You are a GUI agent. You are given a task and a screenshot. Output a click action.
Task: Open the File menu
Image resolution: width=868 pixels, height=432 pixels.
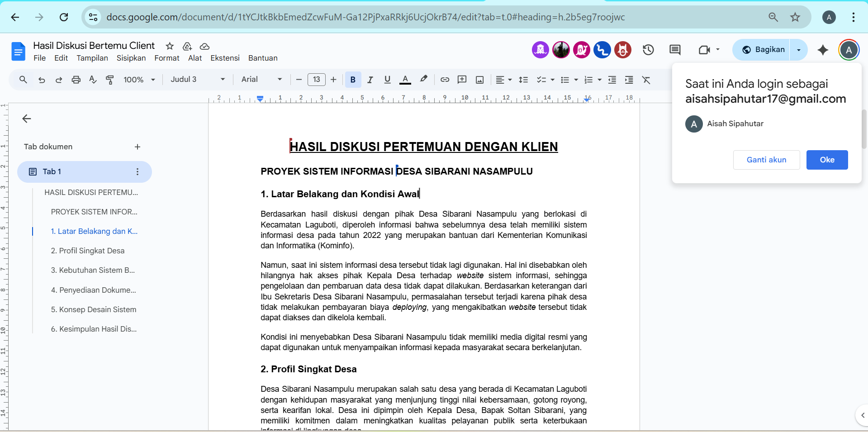tap(40, 58)
